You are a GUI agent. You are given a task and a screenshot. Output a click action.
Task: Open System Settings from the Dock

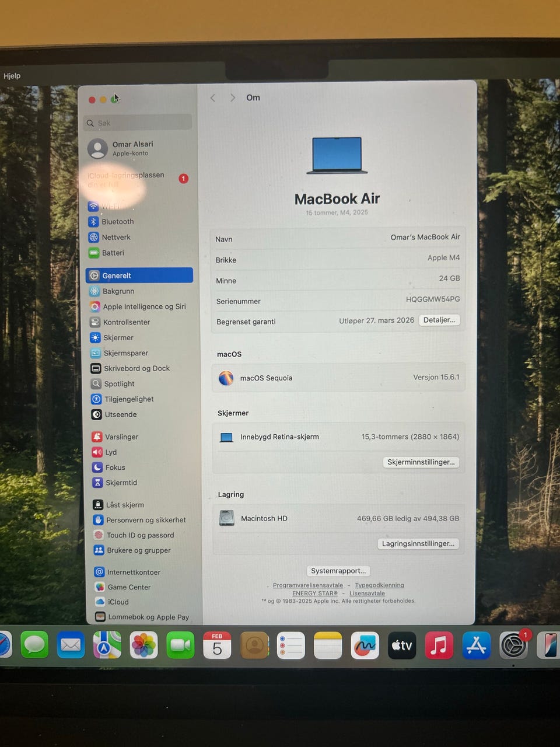(514, 645)
